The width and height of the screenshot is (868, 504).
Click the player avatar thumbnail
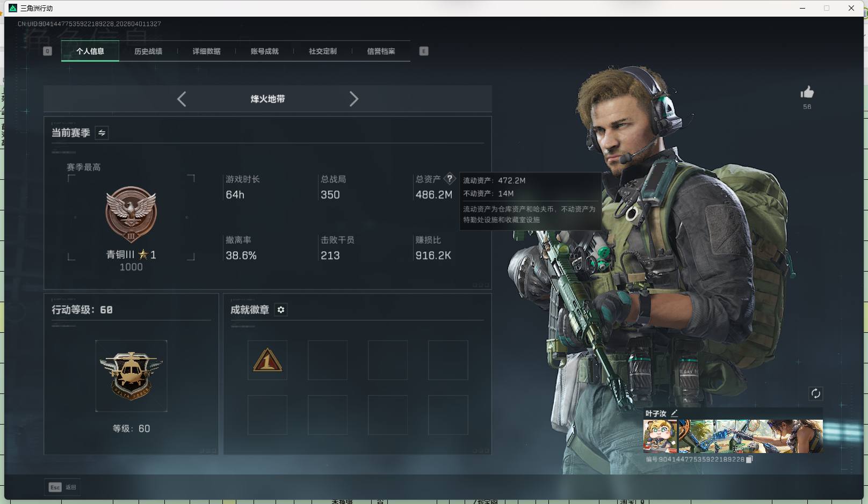(x=660, y=436)
